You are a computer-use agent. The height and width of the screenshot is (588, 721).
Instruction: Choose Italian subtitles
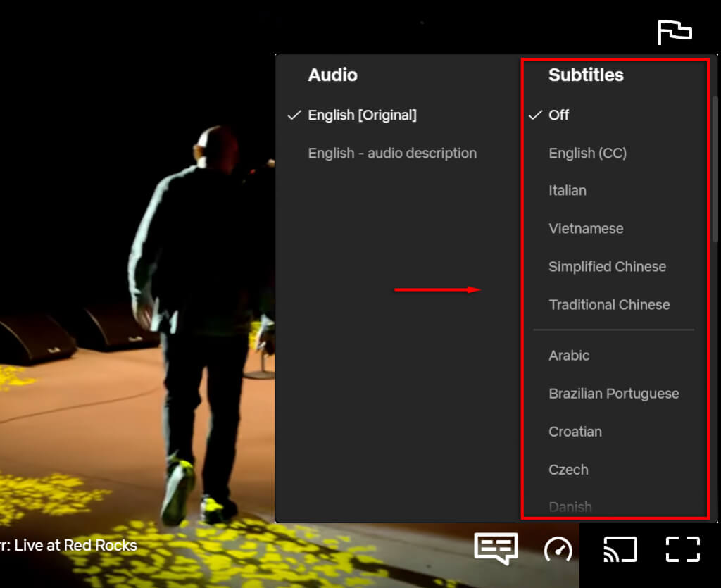(568, 191)
